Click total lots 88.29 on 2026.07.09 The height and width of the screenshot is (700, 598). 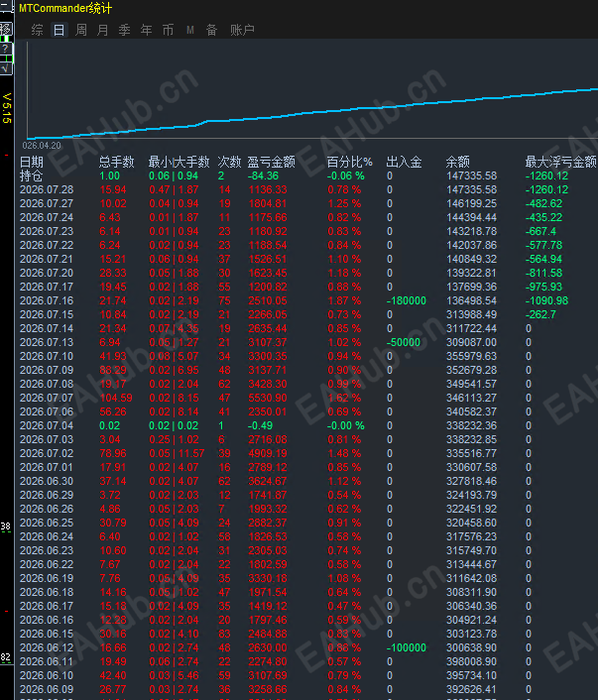point(112,370)
